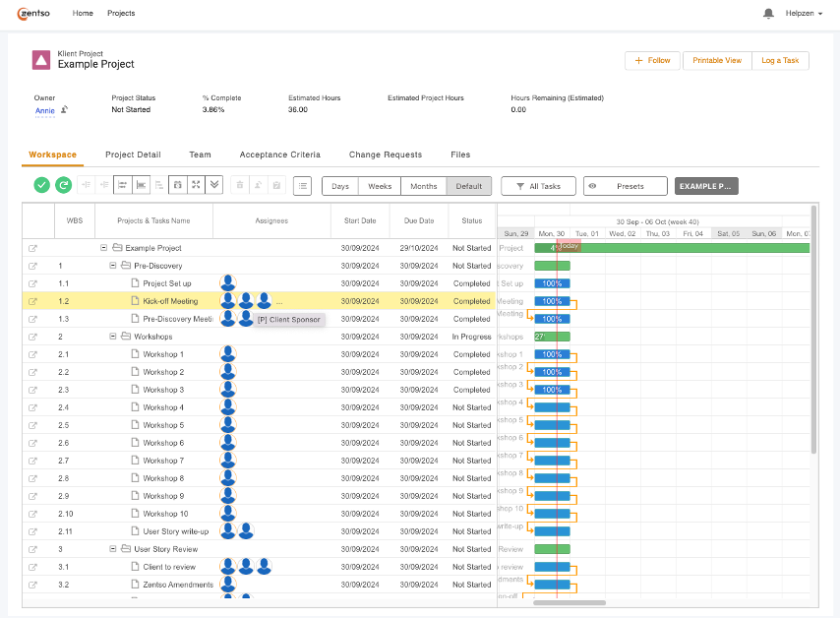Click the double chevron collapse-all icon
Screen dimensions: 840x618
[x=214, y=185]
